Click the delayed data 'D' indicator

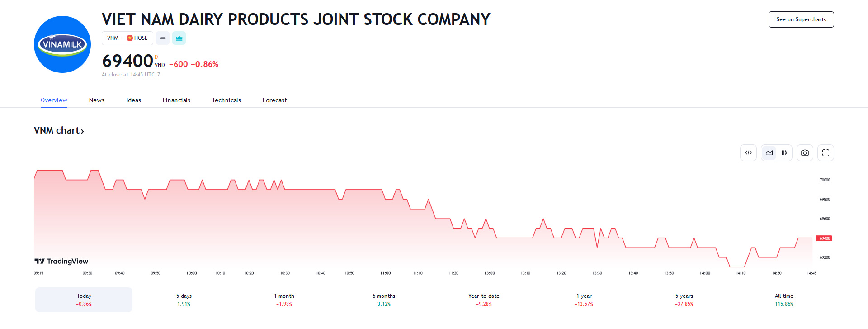click(156, 57)
